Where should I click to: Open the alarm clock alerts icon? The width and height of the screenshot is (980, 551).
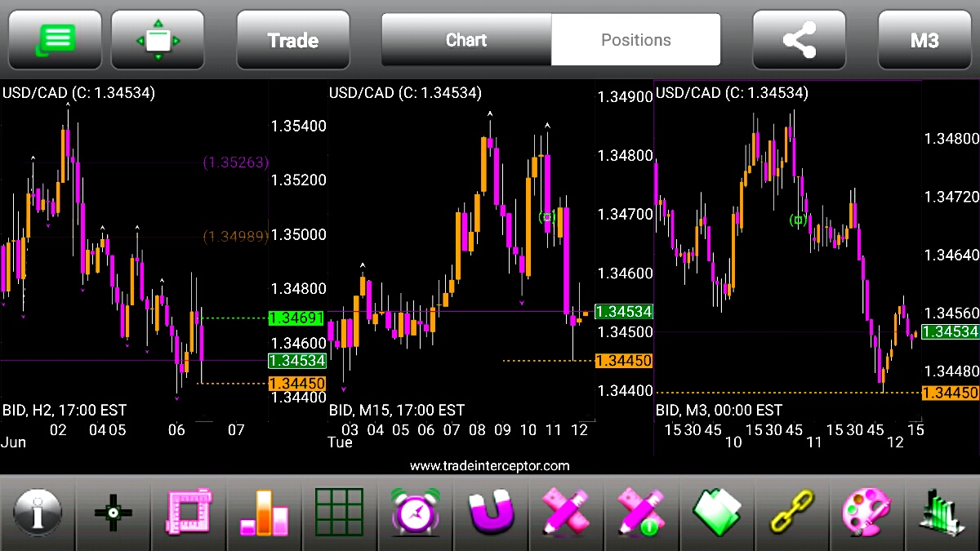[415, 513]
